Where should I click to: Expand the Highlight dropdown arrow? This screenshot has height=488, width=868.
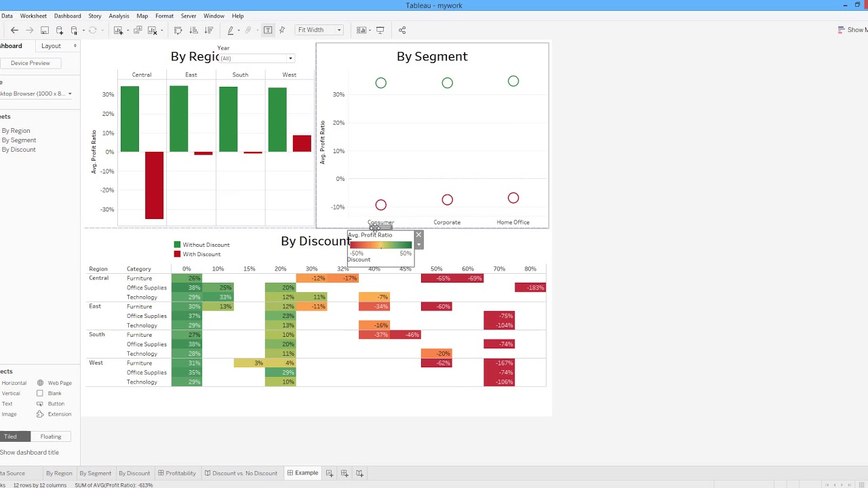point(239,30)
